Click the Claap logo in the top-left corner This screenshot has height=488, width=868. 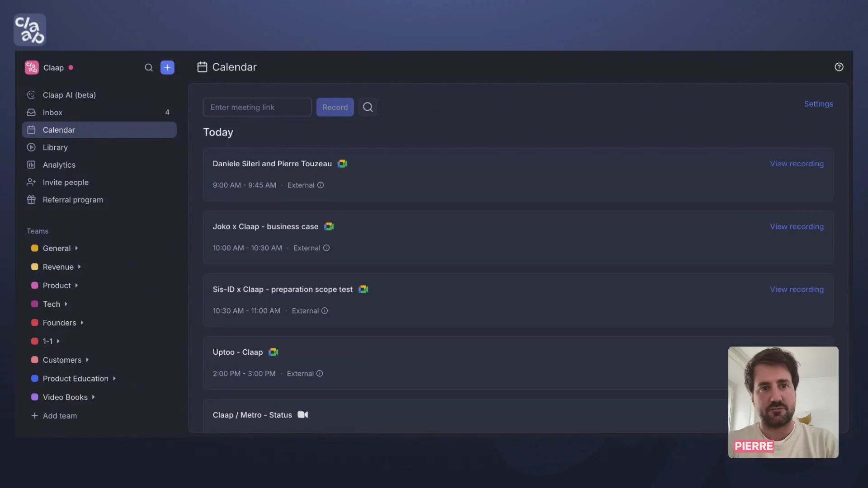click(30, 30)
